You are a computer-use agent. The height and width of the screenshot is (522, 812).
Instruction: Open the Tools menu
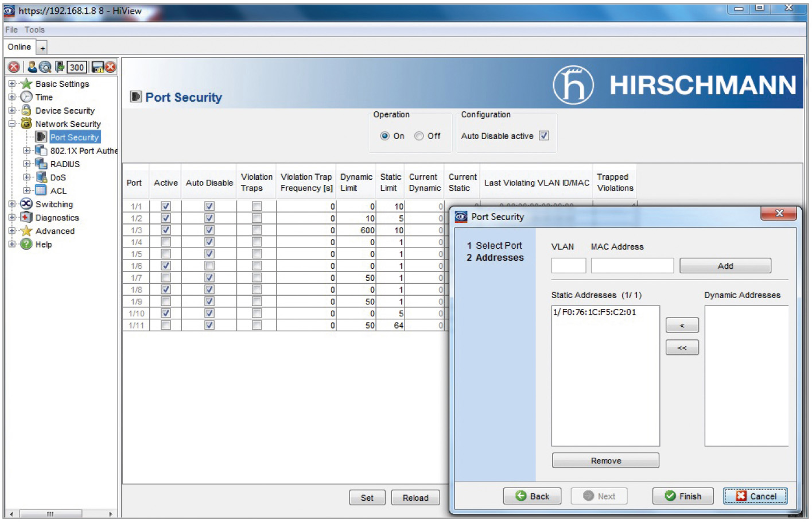[x=34, y=30]
